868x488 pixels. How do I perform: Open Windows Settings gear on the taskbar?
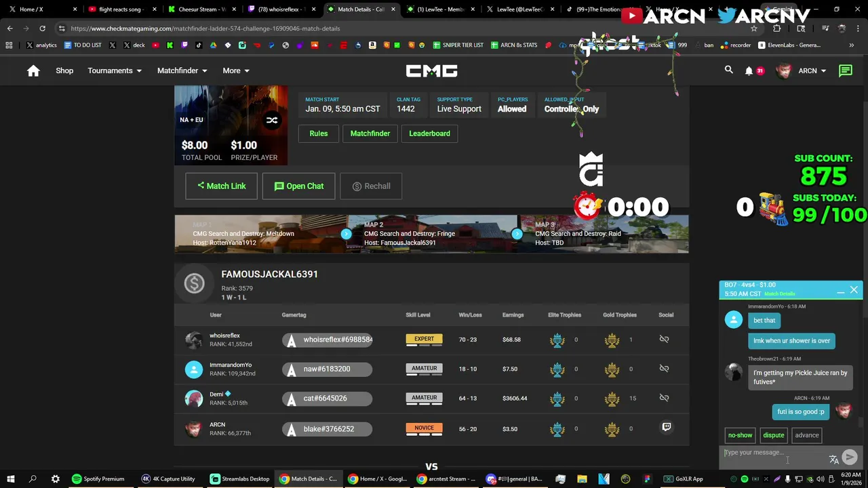tap(56, 479)
